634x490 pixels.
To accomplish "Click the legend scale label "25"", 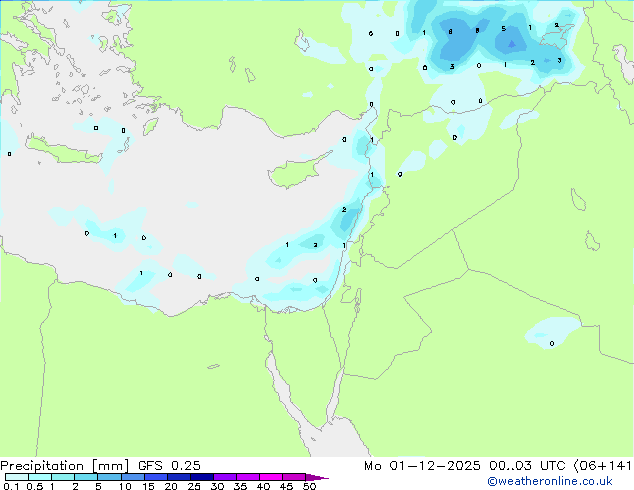I will pos(194,486).
